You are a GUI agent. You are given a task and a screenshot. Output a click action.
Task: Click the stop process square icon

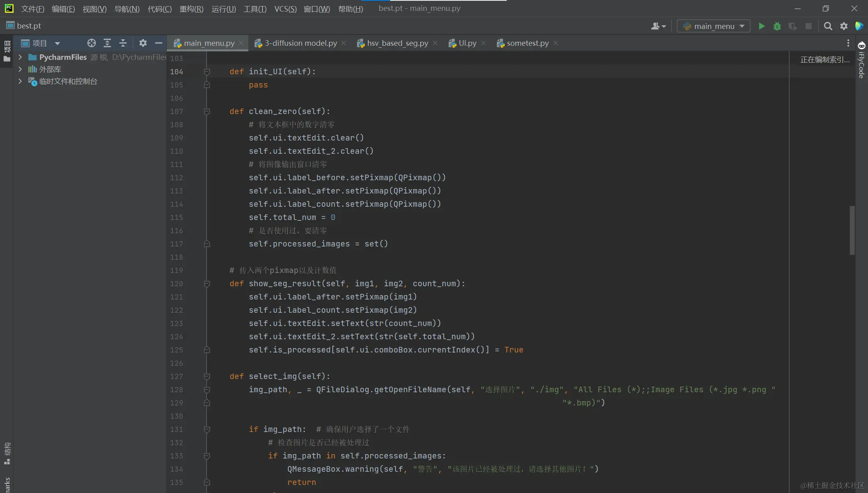[x=809, y=26]
